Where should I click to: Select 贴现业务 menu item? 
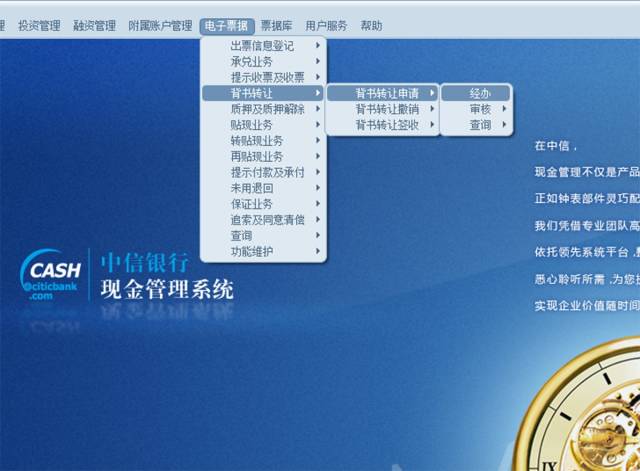(263, 125)
